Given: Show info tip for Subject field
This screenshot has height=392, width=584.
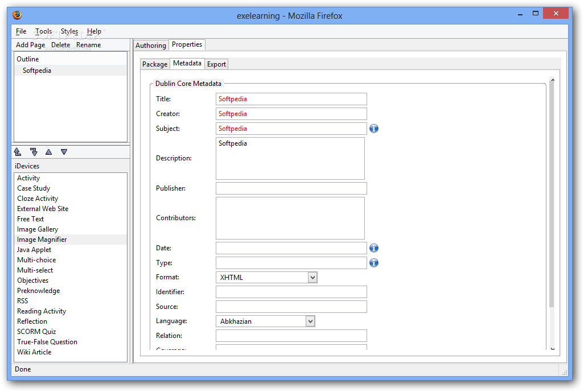Looking at the screenshot, I should coord(374,129).
